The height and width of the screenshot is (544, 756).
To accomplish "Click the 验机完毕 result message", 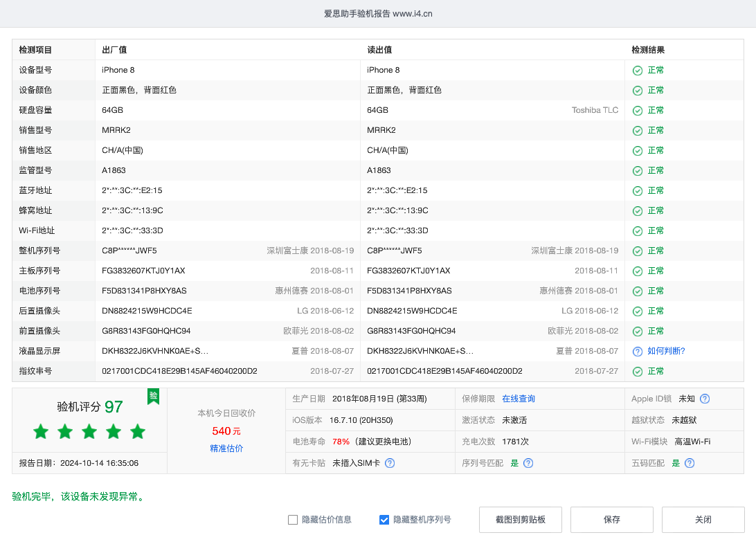I will [x=79, y=497].
